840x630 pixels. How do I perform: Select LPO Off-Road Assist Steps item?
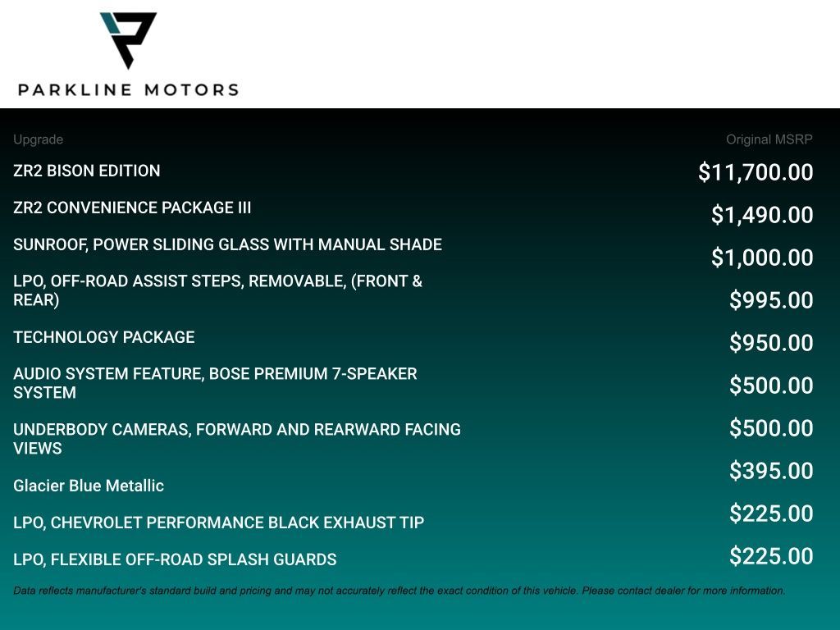[218, 290]
